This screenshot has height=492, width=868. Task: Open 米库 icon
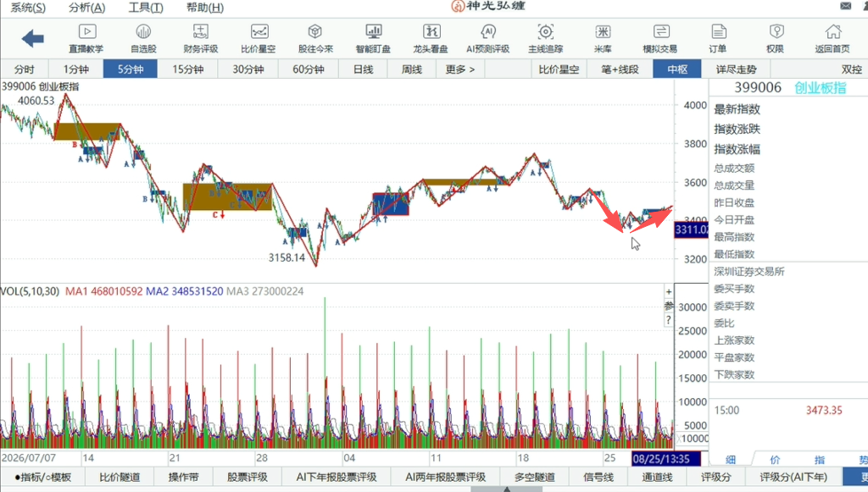click(x=603, y=39)
